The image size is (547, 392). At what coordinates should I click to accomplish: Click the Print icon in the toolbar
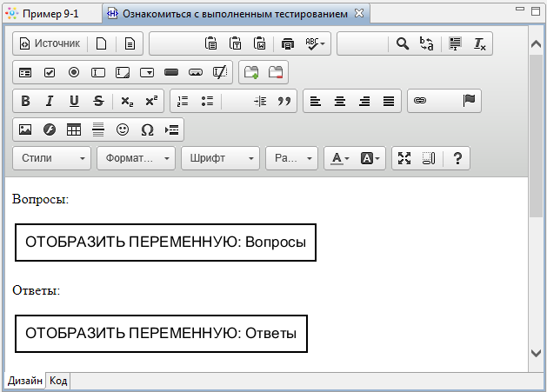288,43
